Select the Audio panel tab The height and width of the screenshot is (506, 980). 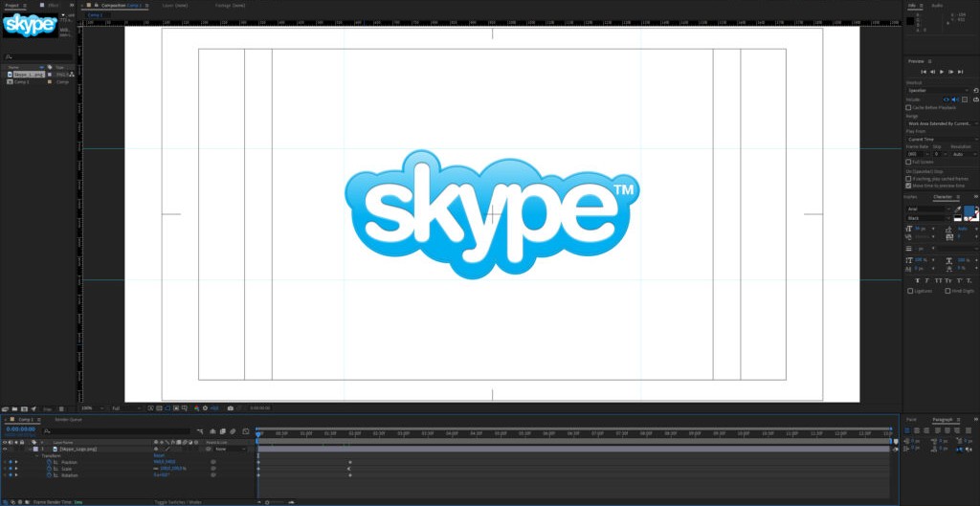(x=938, y=5)
